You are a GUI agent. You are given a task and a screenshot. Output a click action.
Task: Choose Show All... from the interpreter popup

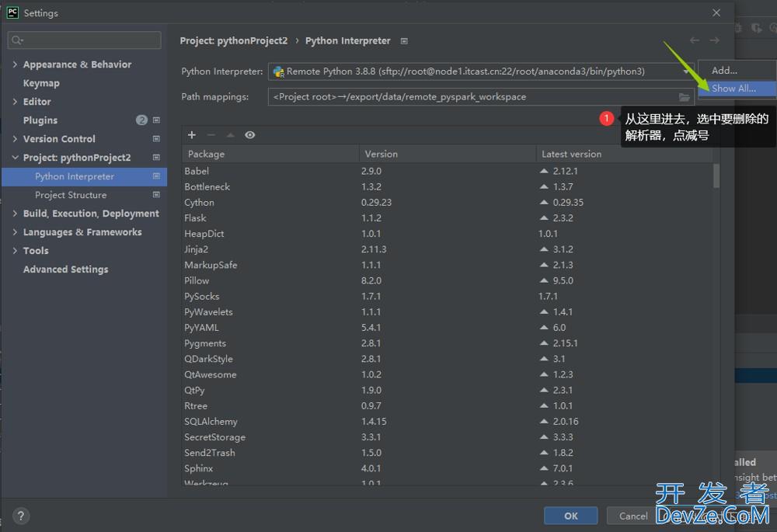pyautogui.click(x=737, y=89)
